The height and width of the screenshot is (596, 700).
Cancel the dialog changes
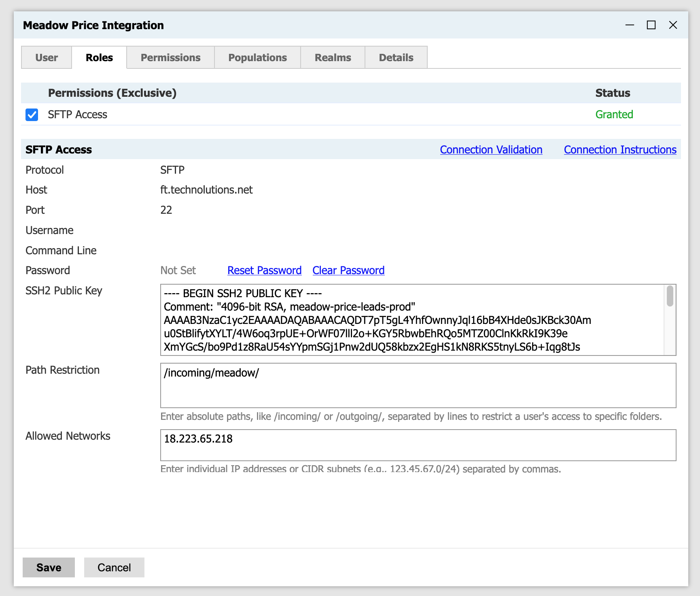point(114,567)
